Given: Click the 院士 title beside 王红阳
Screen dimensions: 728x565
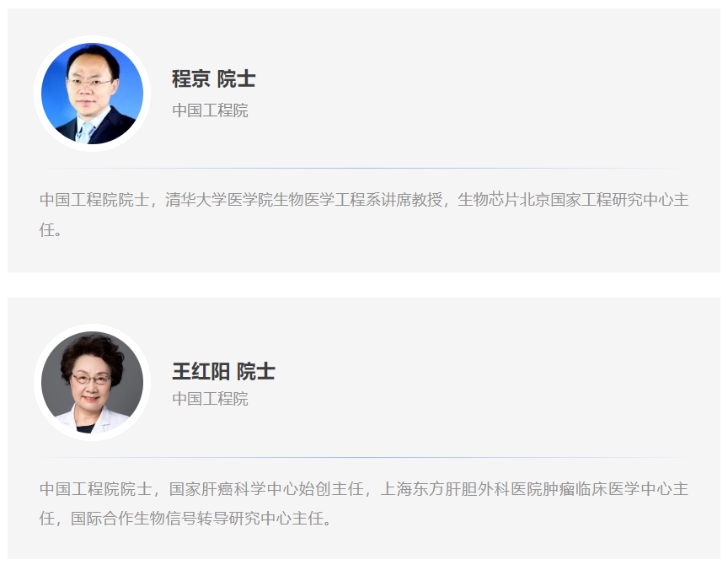Looking at the screenshot, I should coord(256,371).
